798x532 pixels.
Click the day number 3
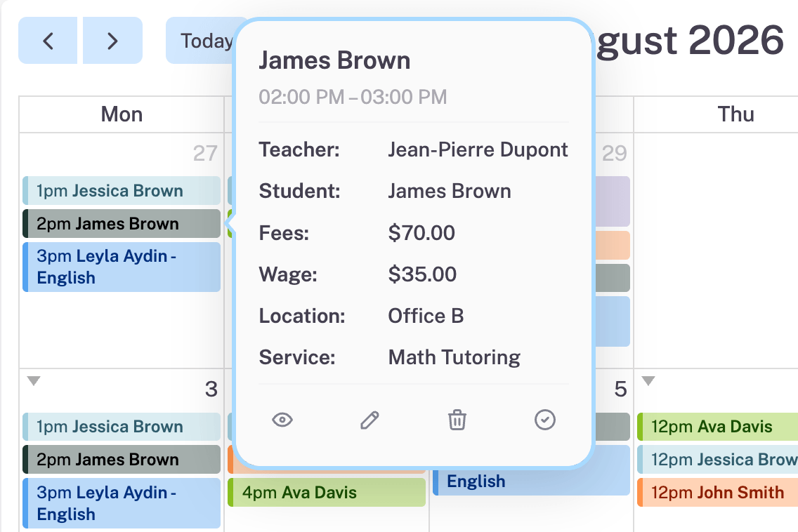pyautogui.click(x=211, y=390)
